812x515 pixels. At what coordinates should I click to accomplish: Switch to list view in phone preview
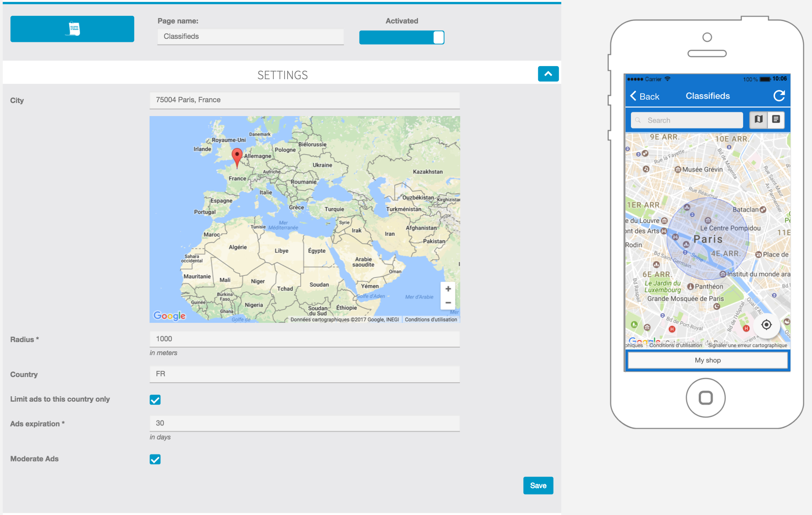pyautogui.click(x=776, y=120)
